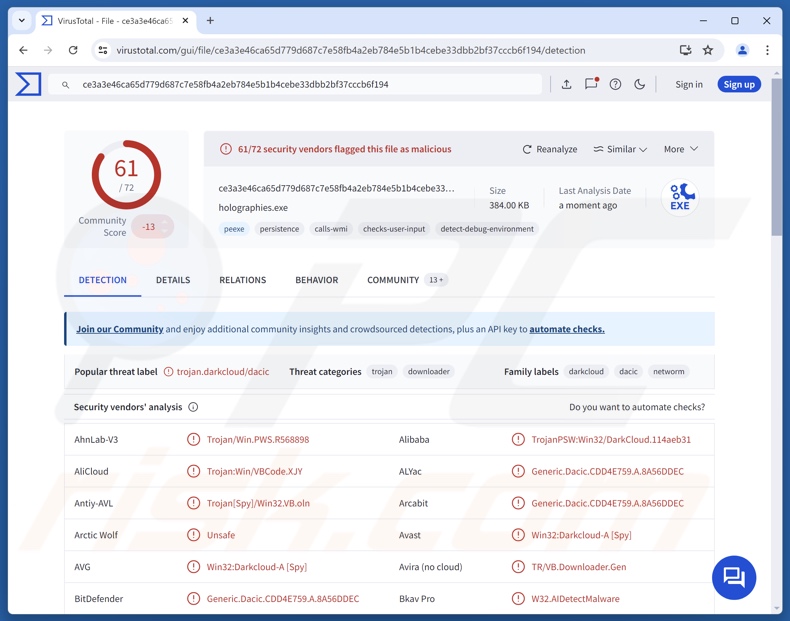The width and height of the screenshot is (790, 621).
Task: Click the Reanalyze button
Action: click(x=550, y=149)
